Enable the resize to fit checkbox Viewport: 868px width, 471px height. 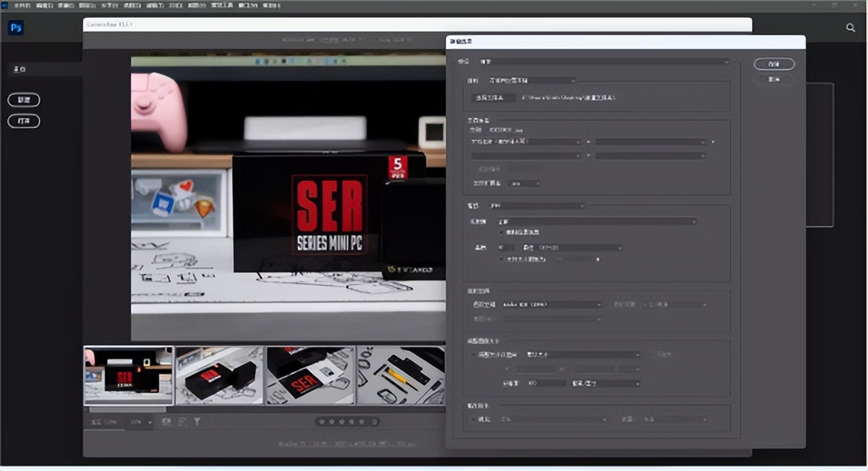click(x=473, y=354)
